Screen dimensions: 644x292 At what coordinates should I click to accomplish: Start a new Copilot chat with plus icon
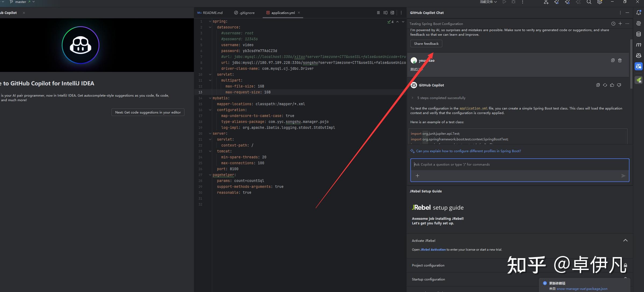[x=620, y=24]
